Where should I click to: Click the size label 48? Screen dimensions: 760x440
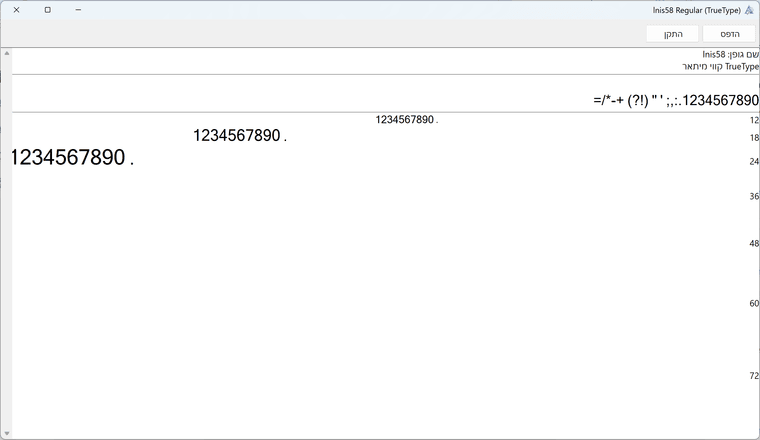pos(754,243)
